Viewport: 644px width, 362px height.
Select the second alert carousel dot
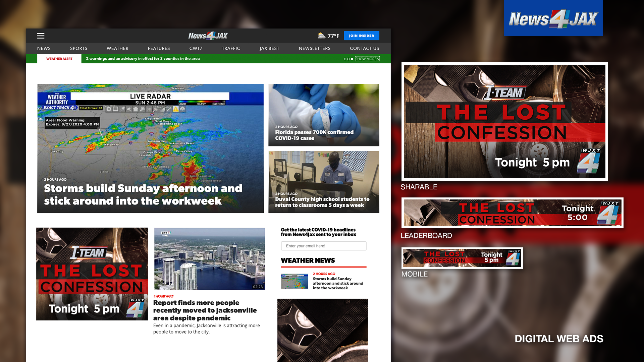(x=348, y=59)
